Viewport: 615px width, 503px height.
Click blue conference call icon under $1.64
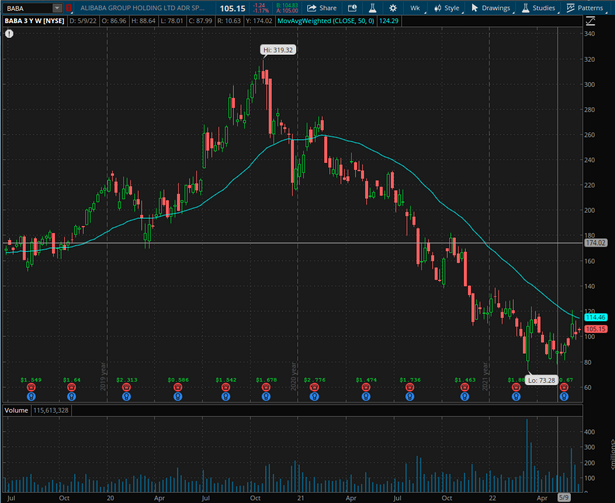(71, 397)
